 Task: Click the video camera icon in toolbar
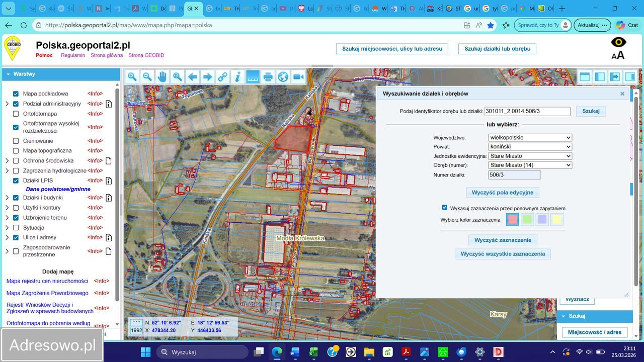298,76
